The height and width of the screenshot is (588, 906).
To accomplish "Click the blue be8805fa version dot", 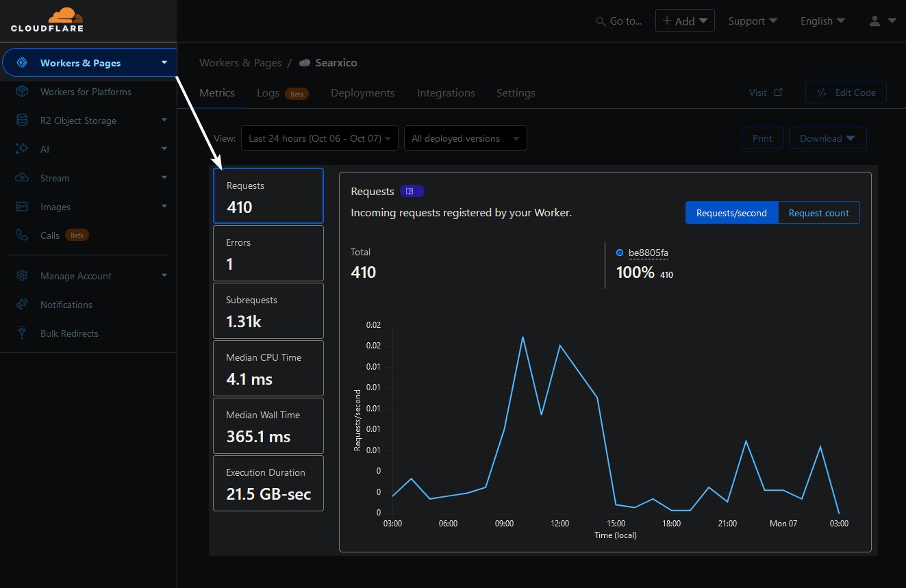I will click(620, 253).
